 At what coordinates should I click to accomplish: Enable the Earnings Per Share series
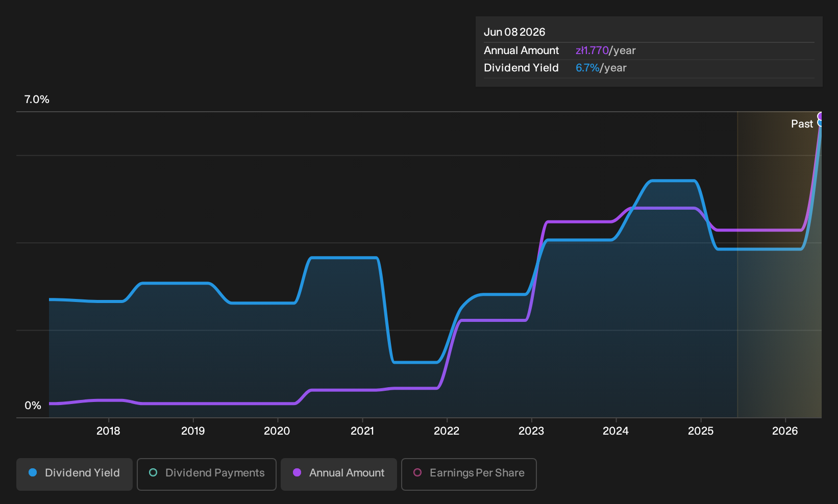(x=469, y=474)
